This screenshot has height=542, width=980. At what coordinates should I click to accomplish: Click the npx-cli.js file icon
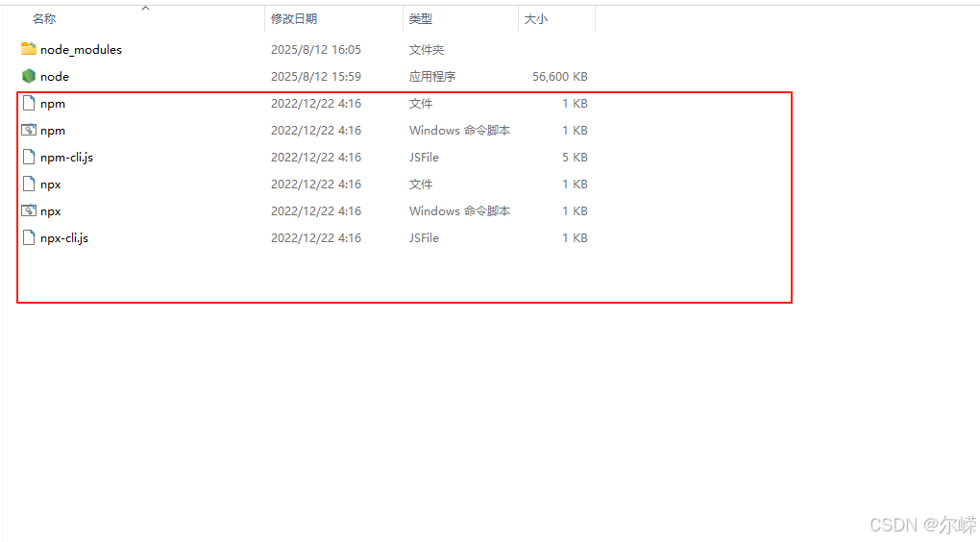pos(28,237)
